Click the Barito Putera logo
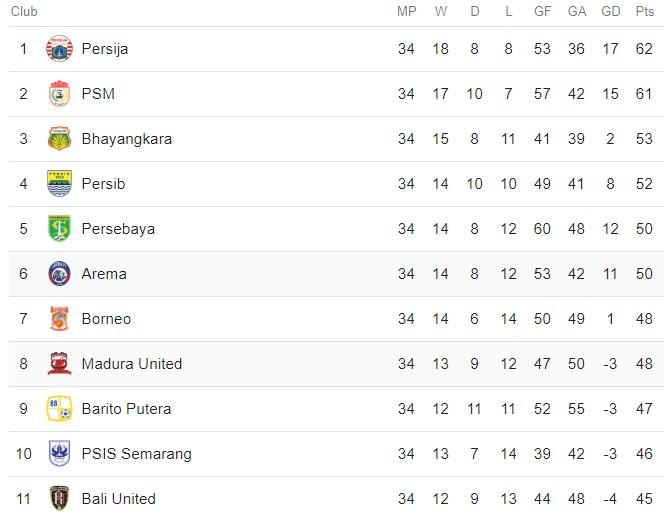The image size is (664, 521). pyautogui.click(x=60, y=409)
